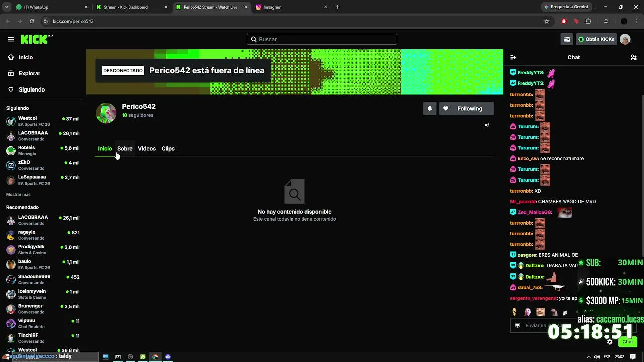This screenshot has width=644, height=362.
Task: Collapse the chat panel arrow icon
Action: [x=513, y=57]
